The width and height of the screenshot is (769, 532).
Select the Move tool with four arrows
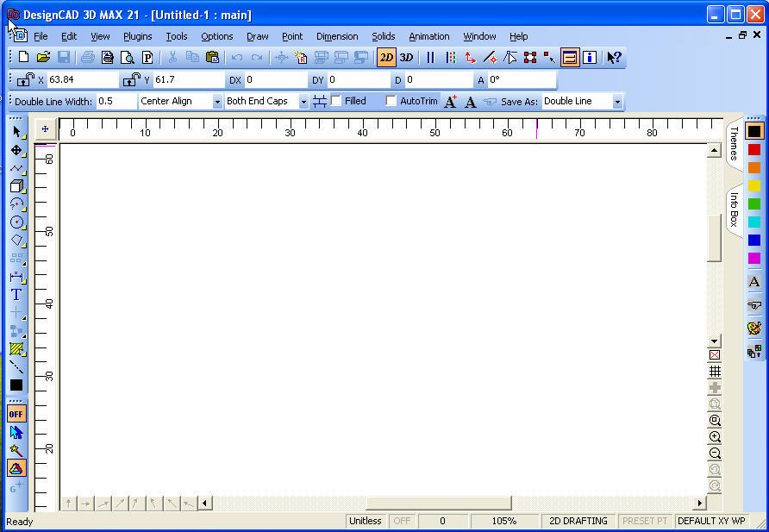tap(17, 150)
